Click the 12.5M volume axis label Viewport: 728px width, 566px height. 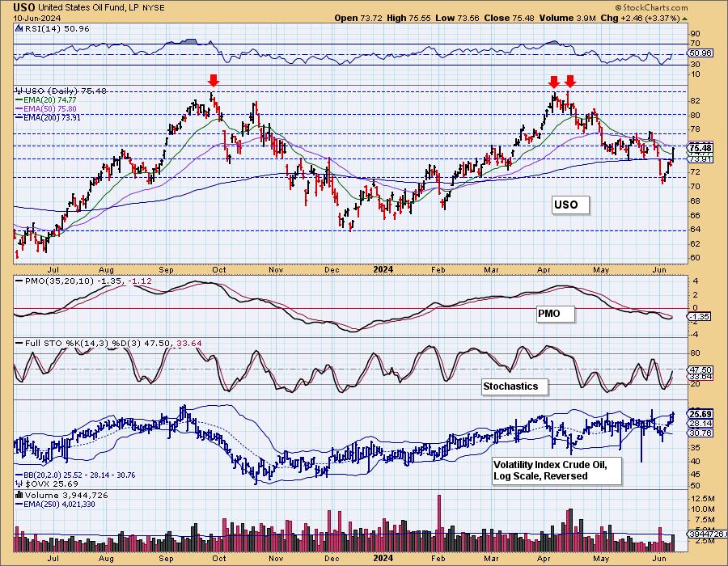point(703,498)
